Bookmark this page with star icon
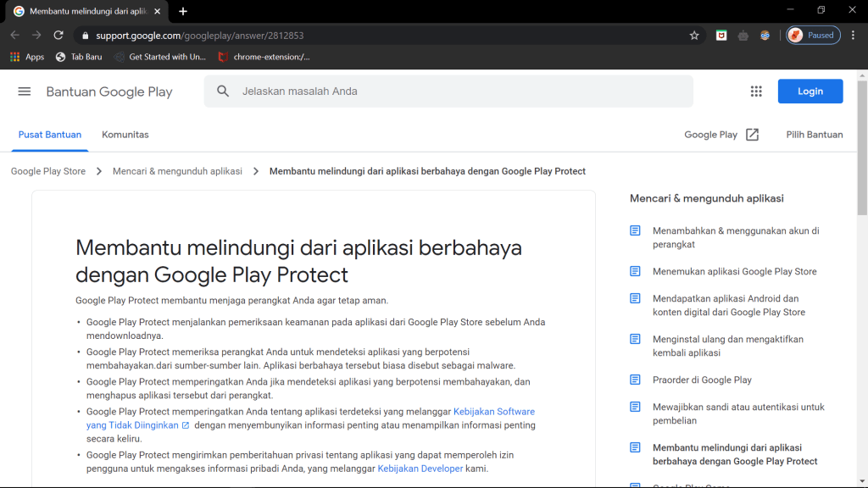 click(x=694, y=36)
